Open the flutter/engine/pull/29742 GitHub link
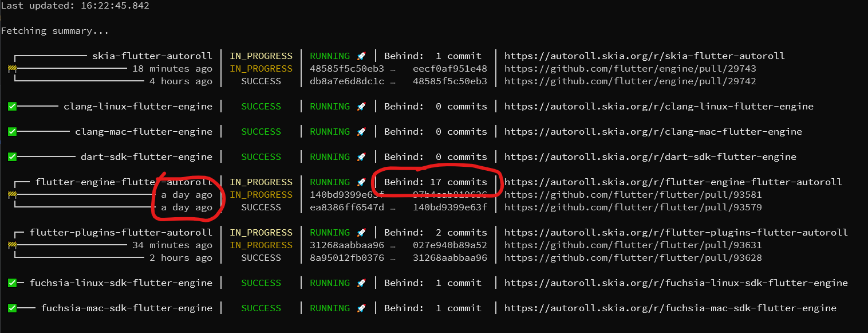This screenshot has height=333, width=868. 630,81
